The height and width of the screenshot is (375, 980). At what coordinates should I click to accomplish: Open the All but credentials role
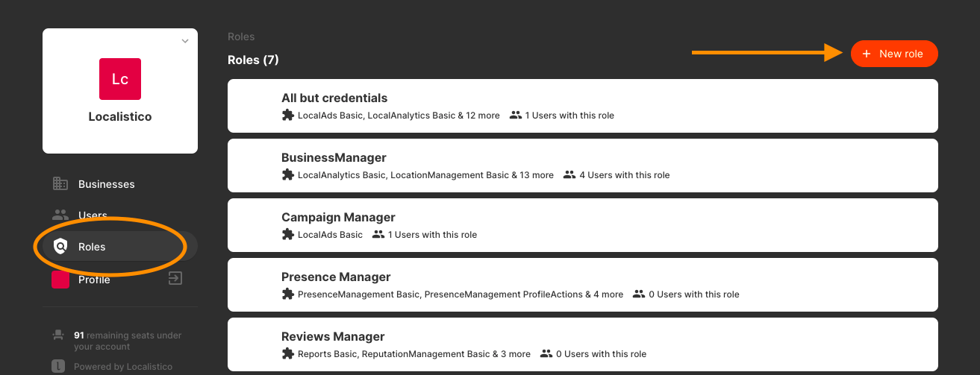click(x=583, y=106)
